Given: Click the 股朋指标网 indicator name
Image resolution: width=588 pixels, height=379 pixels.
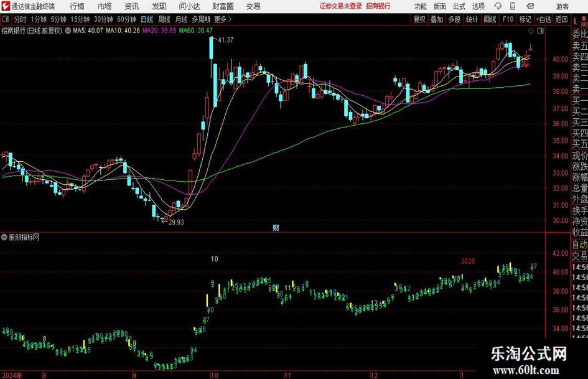Looking at the screenshot, I should 24,237.
